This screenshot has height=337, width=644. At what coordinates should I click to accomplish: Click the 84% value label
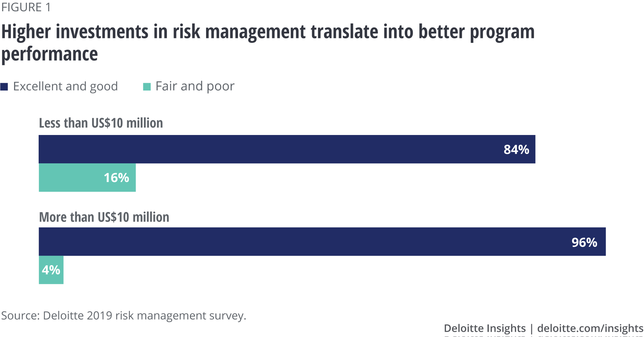tap(516, 149)
